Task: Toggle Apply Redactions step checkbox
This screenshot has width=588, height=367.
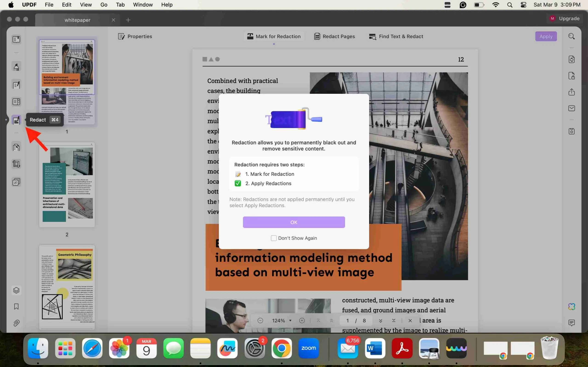Action: [x=237, y=183]
